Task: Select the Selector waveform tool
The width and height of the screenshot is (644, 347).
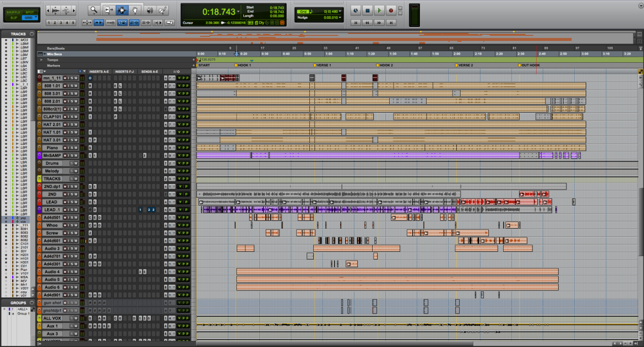Action: pos(122,10)
